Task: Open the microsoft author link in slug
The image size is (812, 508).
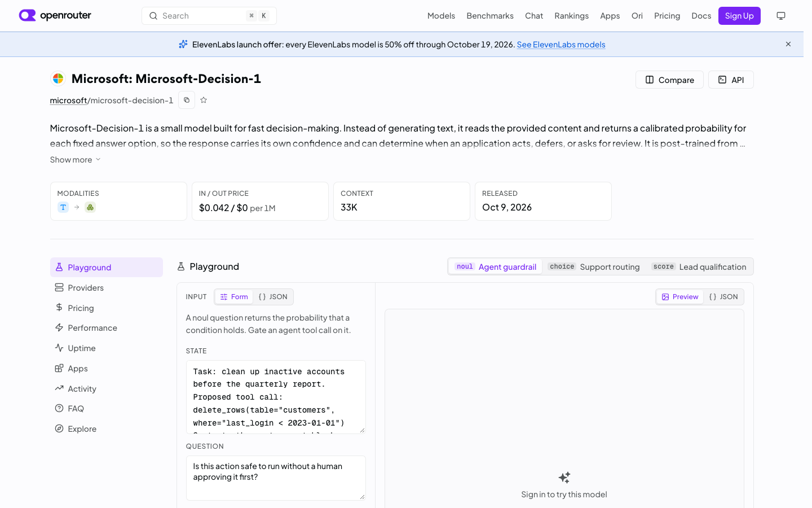Action: pos(68,100)
